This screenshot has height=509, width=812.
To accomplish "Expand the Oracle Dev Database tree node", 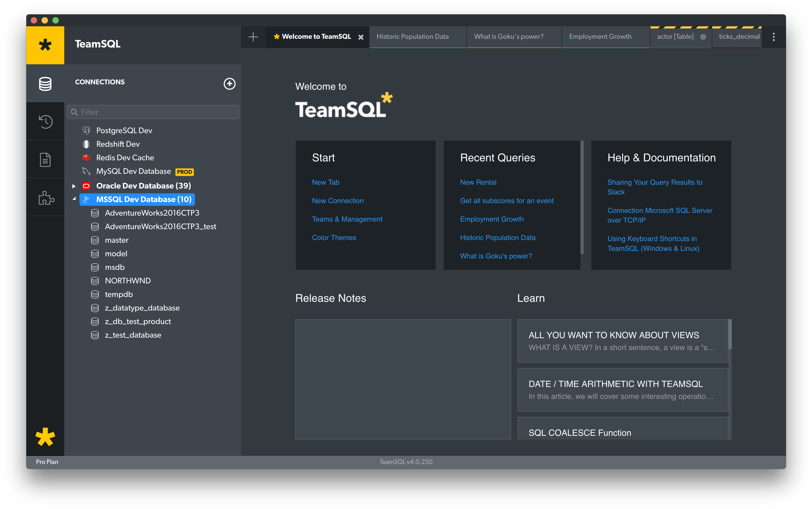I will click(74, 186).
